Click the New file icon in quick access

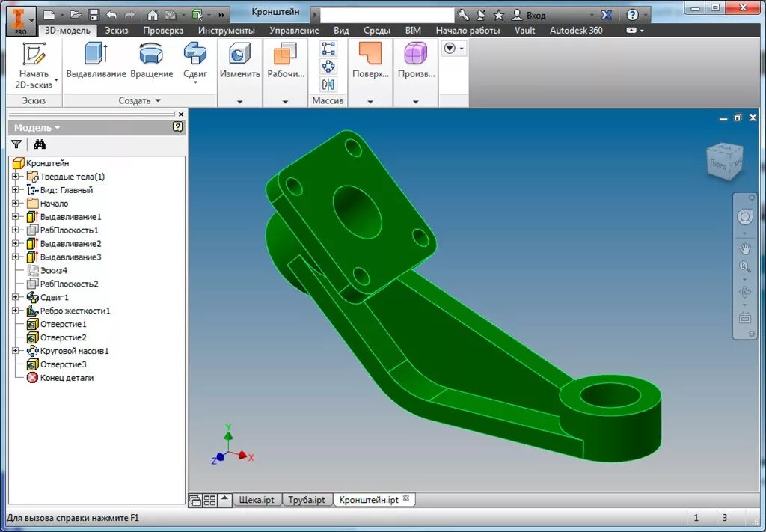pyautogui.click(x=49, y=15)
